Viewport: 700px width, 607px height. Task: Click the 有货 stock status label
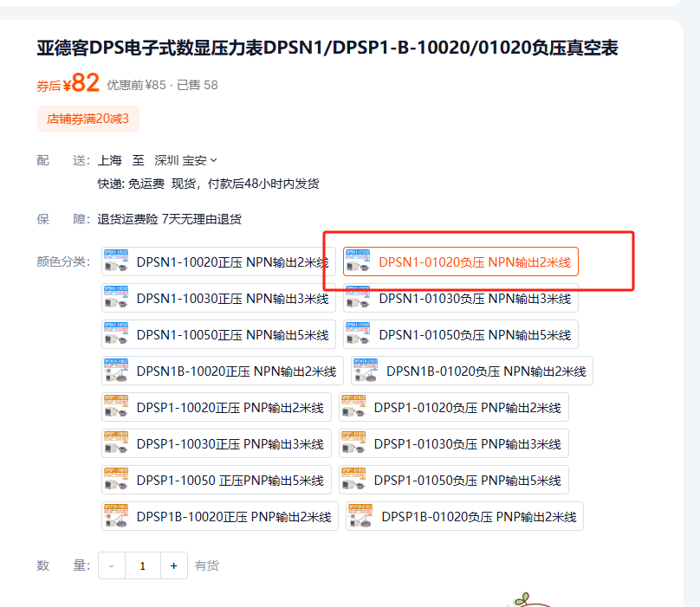point(207,566)
